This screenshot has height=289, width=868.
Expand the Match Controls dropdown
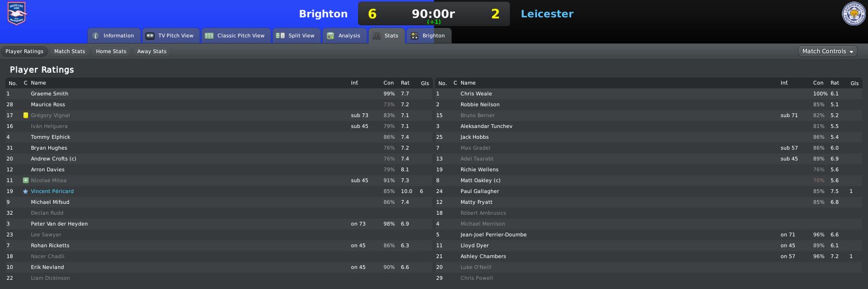[x=828, y=52]
